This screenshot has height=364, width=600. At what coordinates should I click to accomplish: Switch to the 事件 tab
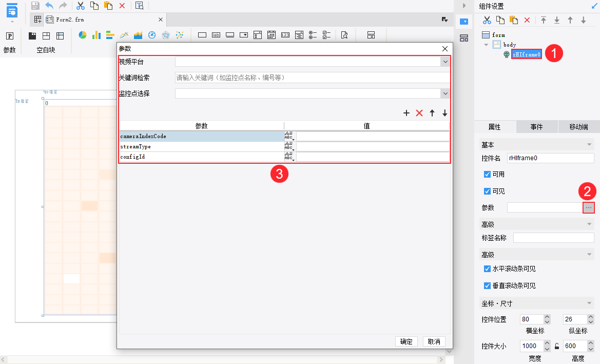tap(536, 127)
